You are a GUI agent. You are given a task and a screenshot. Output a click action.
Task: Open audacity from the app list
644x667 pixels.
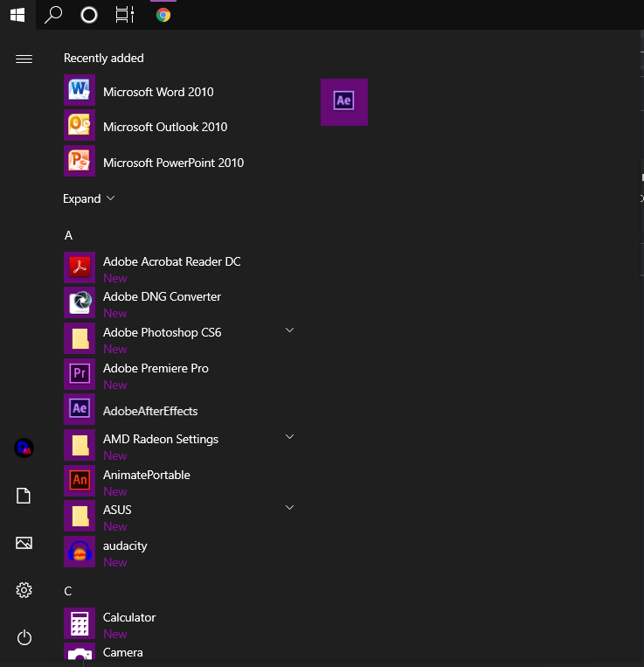125,546
